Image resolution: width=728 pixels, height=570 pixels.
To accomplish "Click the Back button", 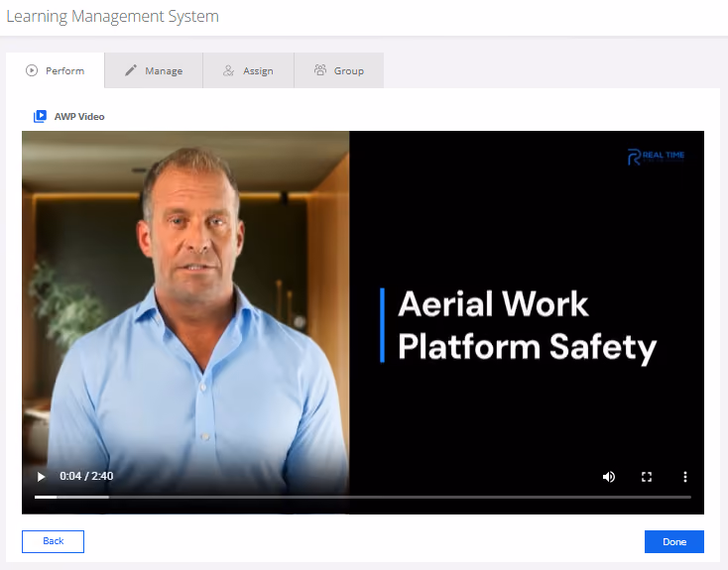I will 53,541.
